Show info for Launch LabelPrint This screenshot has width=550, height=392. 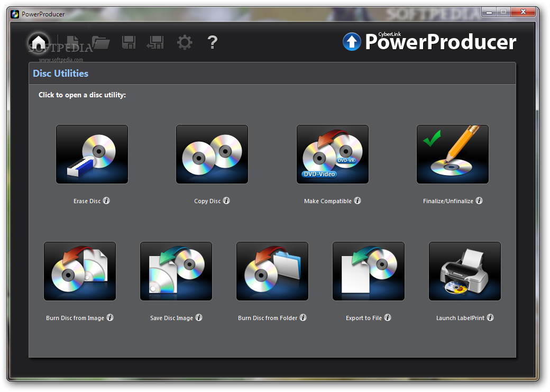(x=490, y=317)
